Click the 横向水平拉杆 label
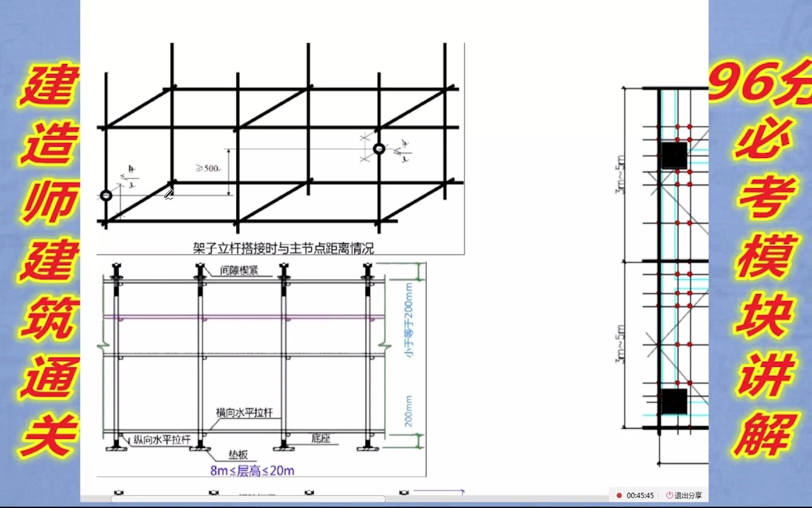 244,413
